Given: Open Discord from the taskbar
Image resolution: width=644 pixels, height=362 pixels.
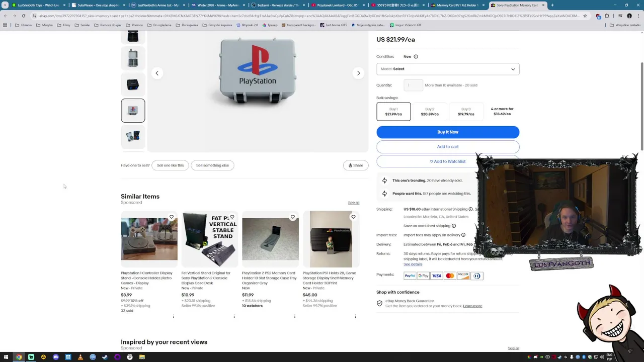Looking at the screenshot, I should pos(56,357).
